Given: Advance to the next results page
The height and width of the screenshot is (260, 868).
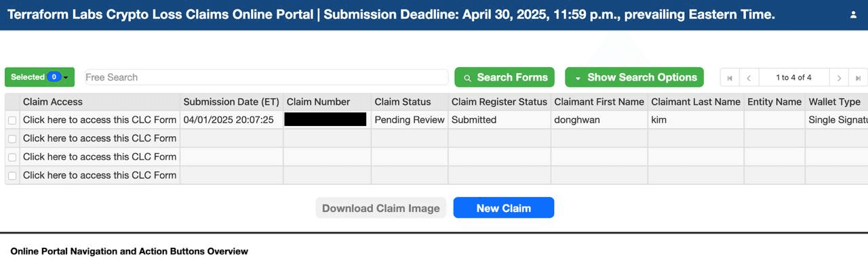Looking at the screenshot, I should 839,78.
